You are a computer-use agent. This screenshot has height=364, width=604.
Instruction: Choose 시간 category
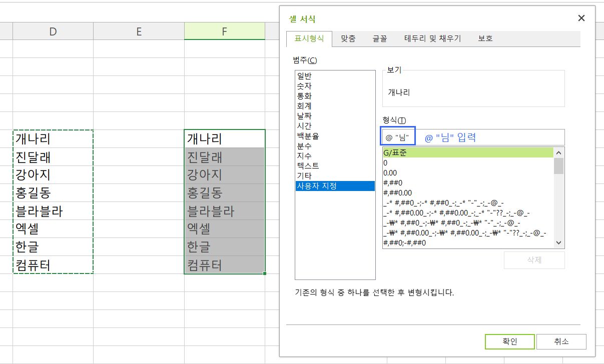pos(335,126)
